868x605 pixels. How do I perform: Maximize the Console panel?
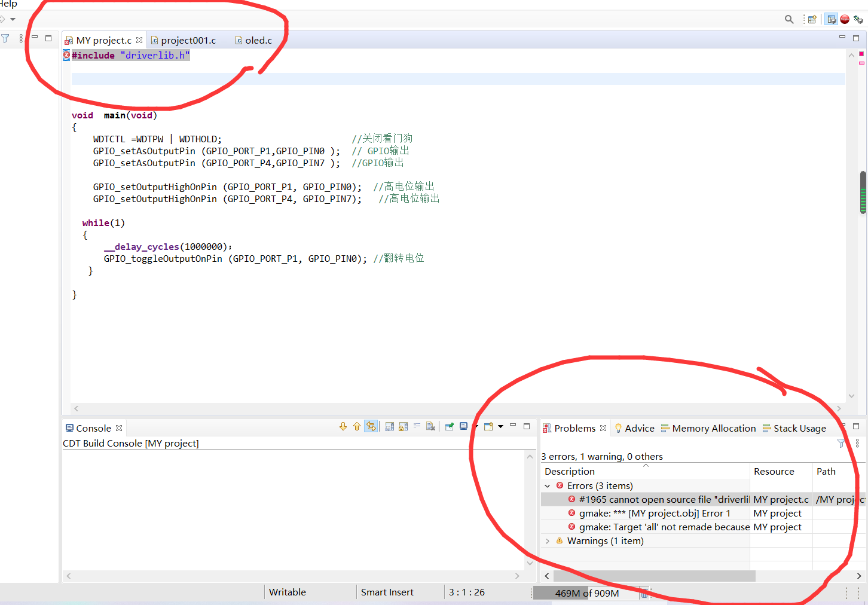527,426
